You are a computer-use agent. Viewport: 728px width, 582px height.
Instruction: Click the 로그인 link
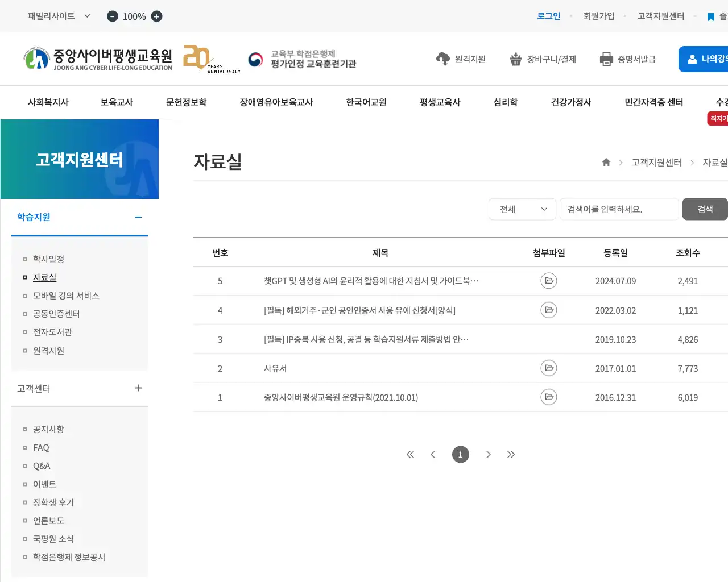(548, 16)
